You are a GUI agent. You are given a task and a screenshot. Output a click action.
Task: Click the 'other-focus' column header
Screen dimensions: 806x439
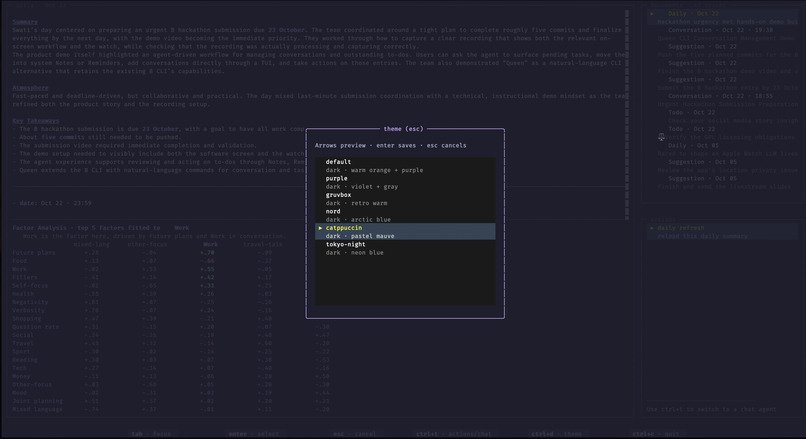tap(147, 244)
